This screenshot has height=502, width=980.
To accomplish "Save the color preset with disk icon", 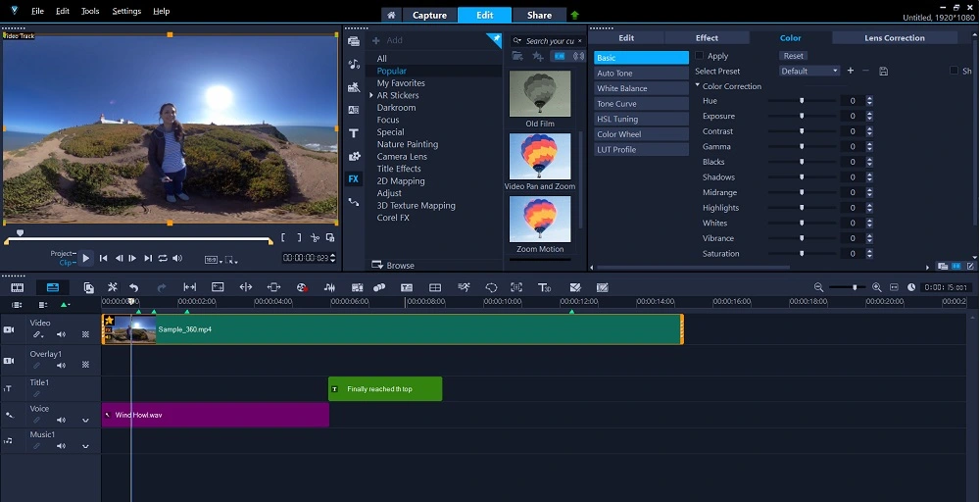I will (x=883, y=71).
